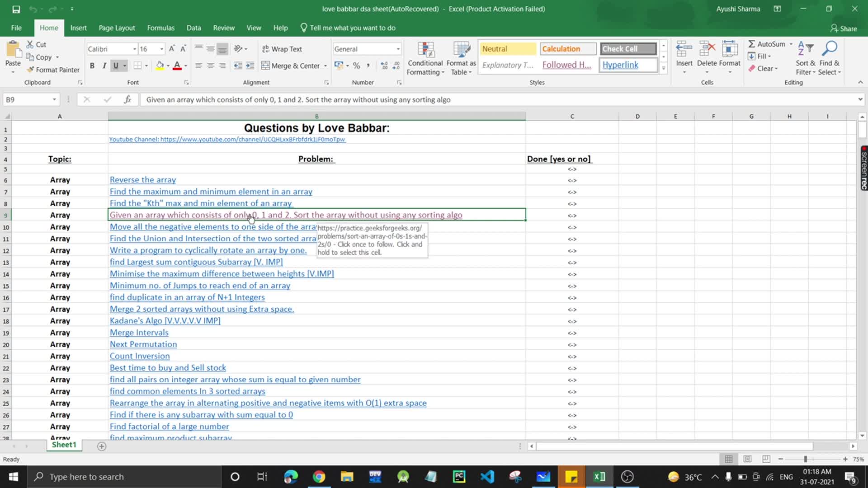Select Normal view in status bar
The image size is (868, 488).
pyautogui.click(x=729, y=459)
